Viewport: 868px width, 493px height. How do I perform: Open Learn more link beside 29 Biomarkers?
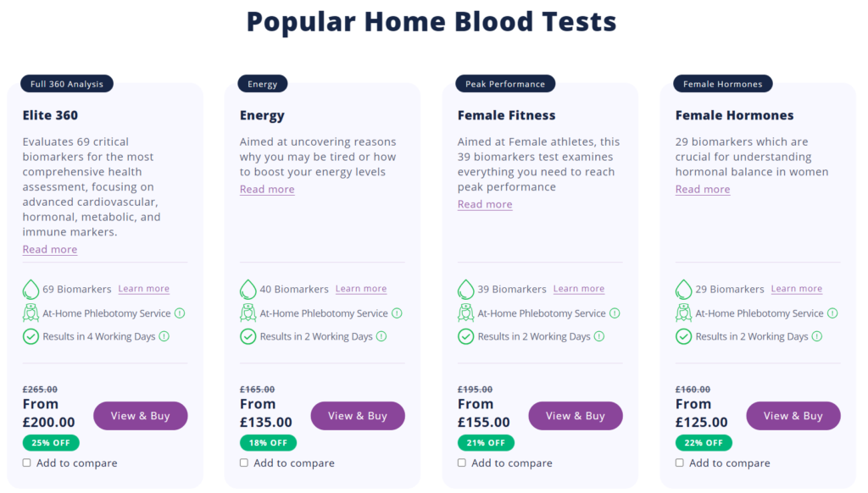pyautogui.click(x=797, y=289)
